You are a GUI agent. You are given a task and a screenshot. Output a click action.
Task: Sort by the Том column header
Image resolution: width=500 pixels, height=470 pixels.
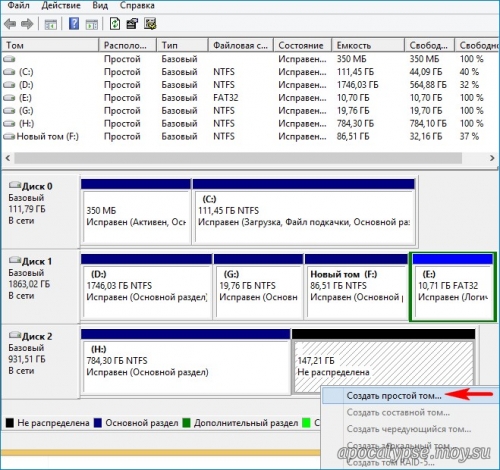[x=50, y=45]
